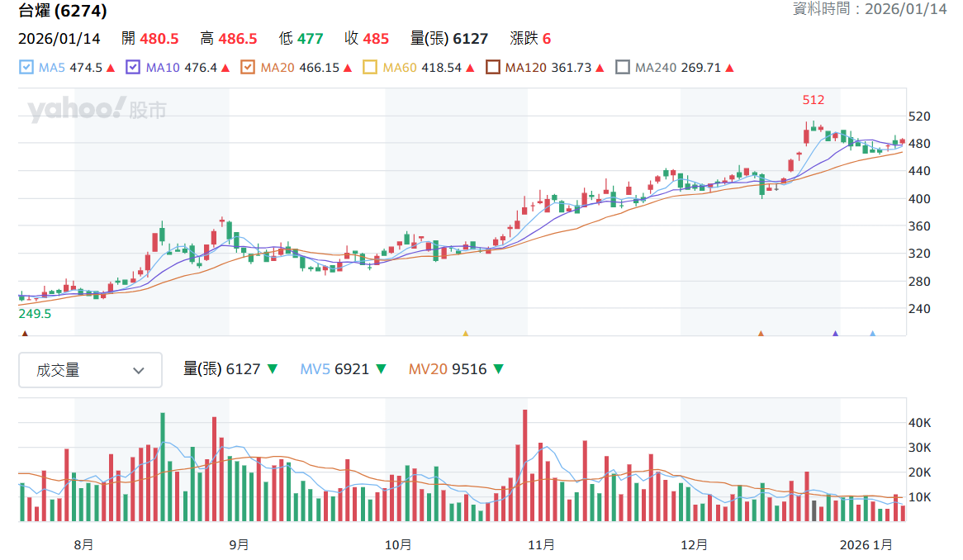Click the tallest November volume bar
Image resolution: width=963 pixels, height=560 pixels.
(525, 466)
